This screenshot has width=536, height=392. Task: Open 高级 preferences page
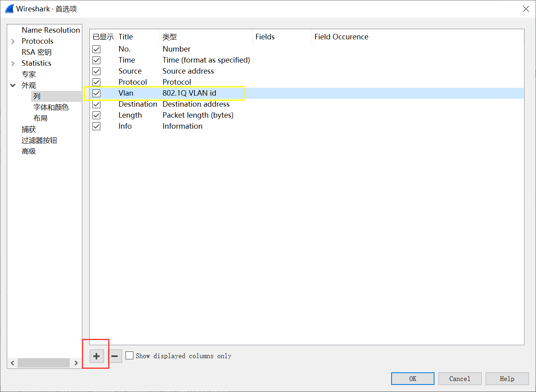[x=29, y=151]
